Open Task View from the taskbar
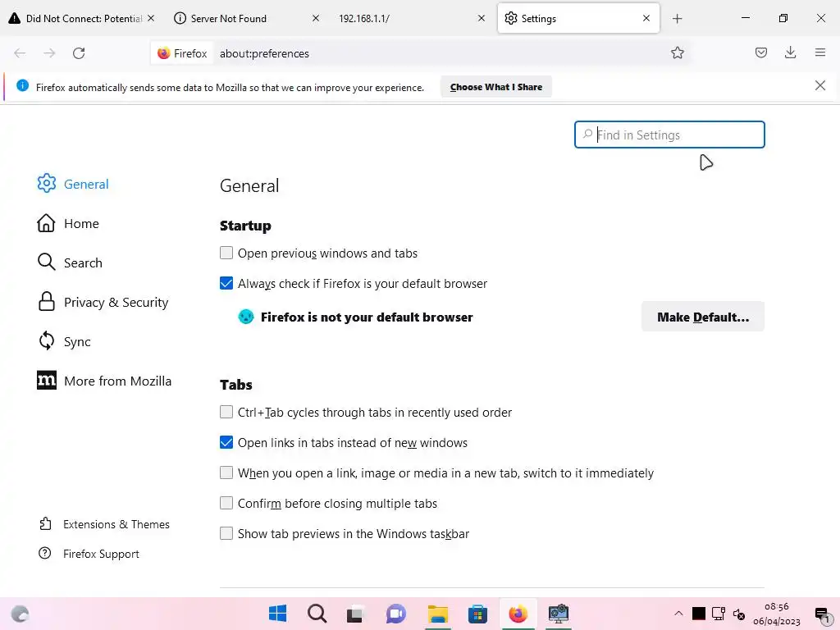Image resolution: width=840 pixels, height=630 pixels. 356,614
